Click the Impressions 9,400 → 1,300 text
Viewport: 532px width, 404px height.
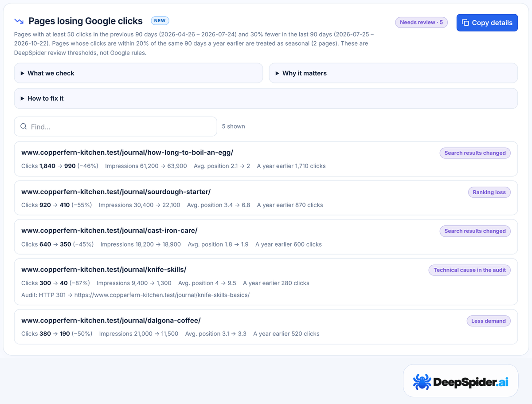tap(134, 282)
